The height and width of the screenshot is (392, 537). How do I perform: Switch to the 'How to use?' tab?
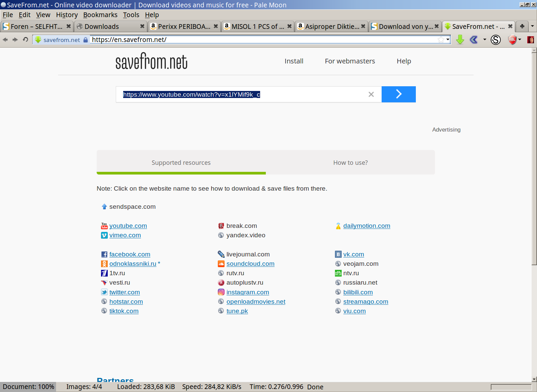coord(350,162)
